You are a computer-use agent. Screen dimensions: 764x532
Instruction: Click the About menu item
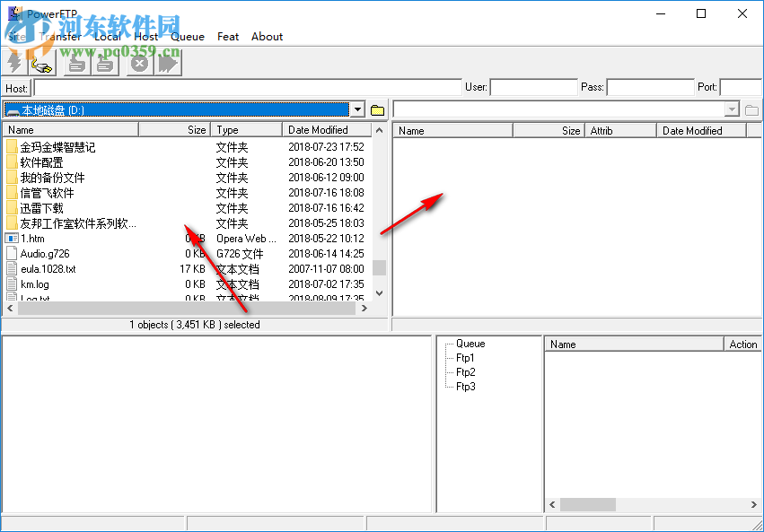click(267, 37)
